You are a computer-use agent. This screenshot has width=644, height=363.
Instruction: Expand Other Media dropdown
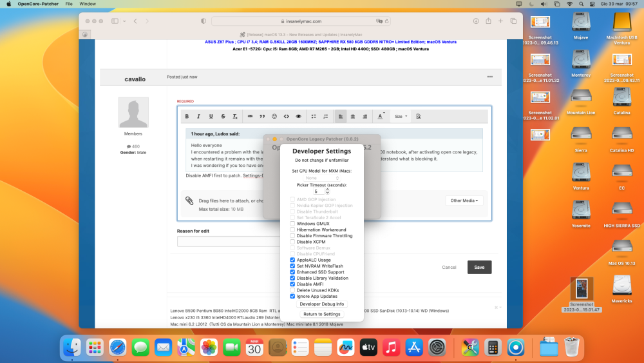(464, 201)
